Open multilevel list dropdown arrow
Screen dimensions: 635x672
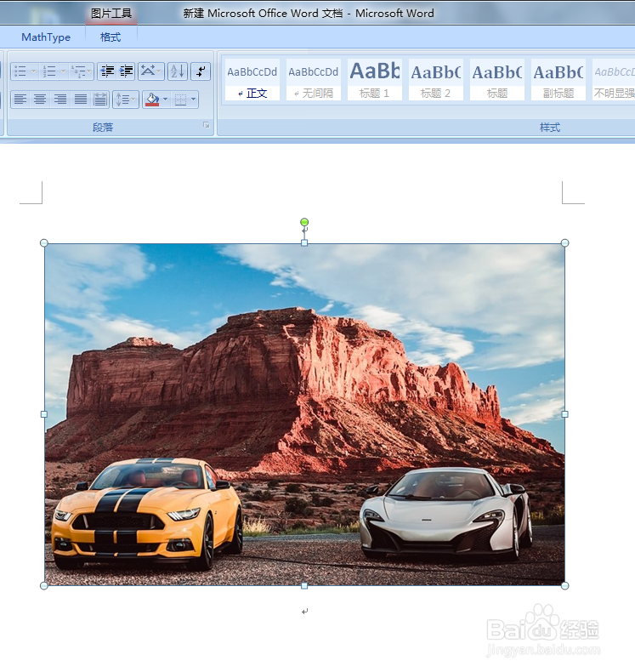pyautogui.click(x=89, y=71)
